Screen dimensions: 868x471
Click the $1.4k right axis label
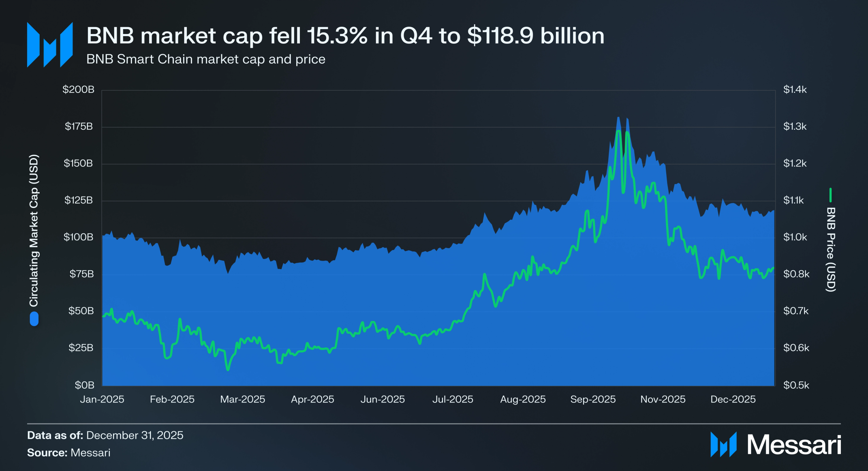pyautogui.click(x=795, y=90)
